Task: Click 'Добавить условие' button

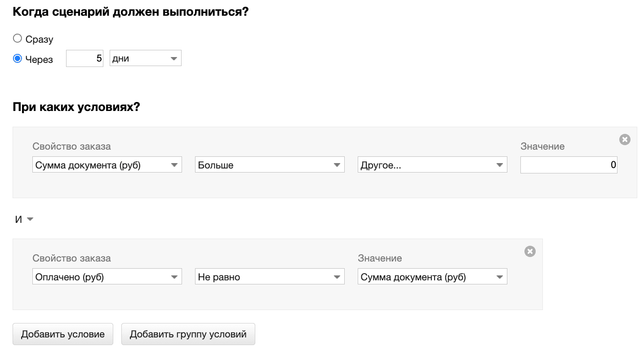Action: click(x=62, y=334)
